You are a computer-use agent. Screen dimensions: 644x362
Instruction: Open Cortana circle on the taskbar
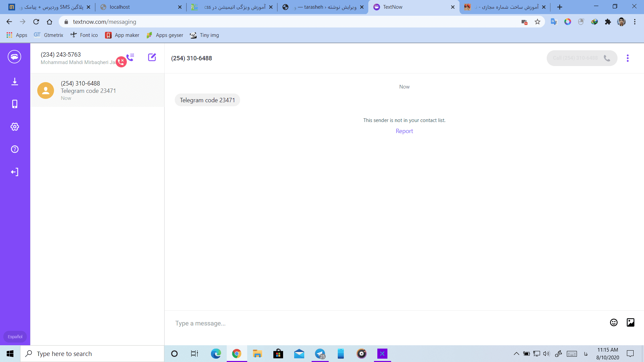tap(174, 354)
